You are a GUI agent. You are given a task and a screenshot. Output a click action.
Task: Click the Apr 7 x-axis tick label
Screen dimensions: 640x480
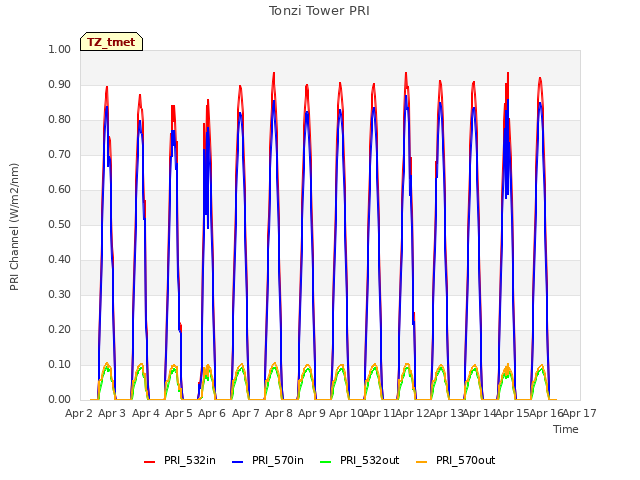(x=246, y=413)
